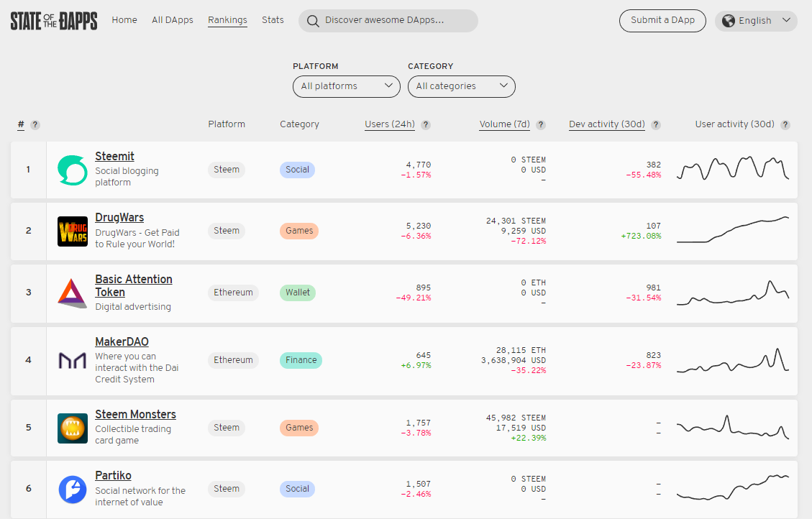Open the Platform dropdown filter
The width and height of the screenshot is (812, 519).
pos(346,86)
